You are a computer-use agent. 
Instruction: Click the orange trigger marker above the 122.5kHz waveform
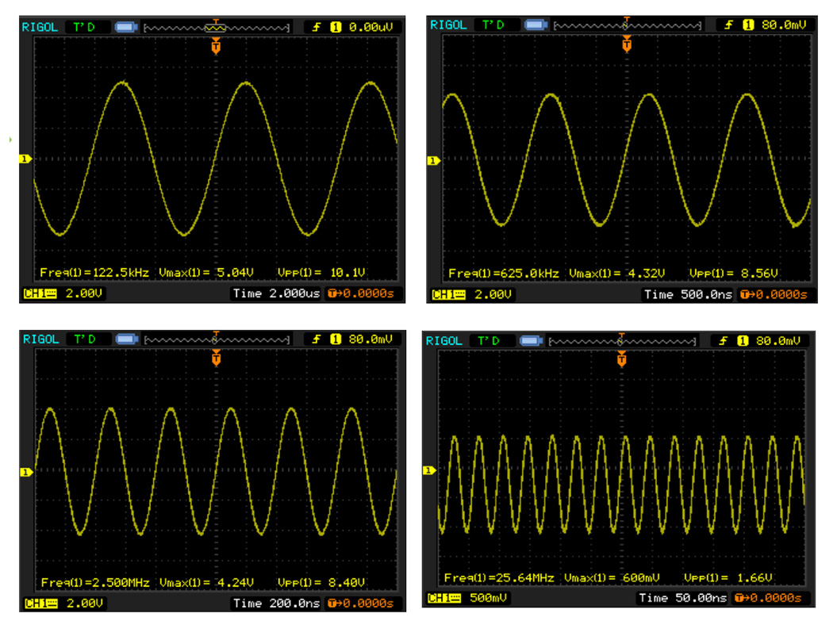(216, 48)
